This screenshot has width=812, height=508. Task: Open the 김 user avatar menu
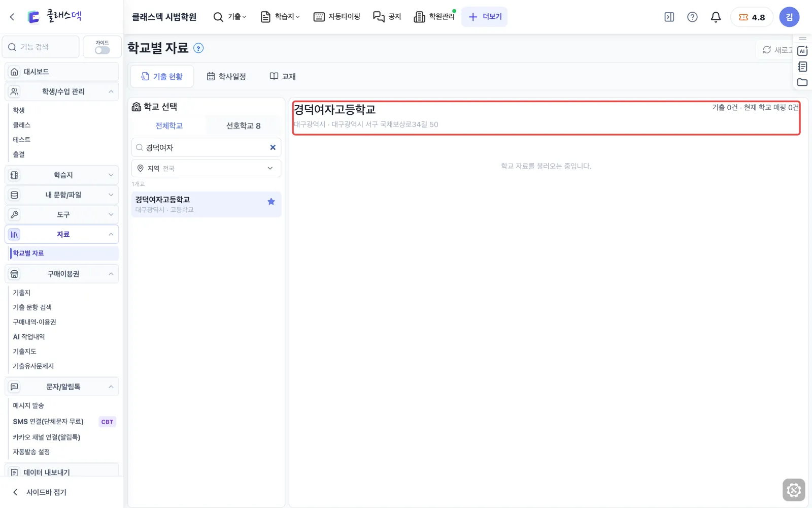tap(789, 17)
